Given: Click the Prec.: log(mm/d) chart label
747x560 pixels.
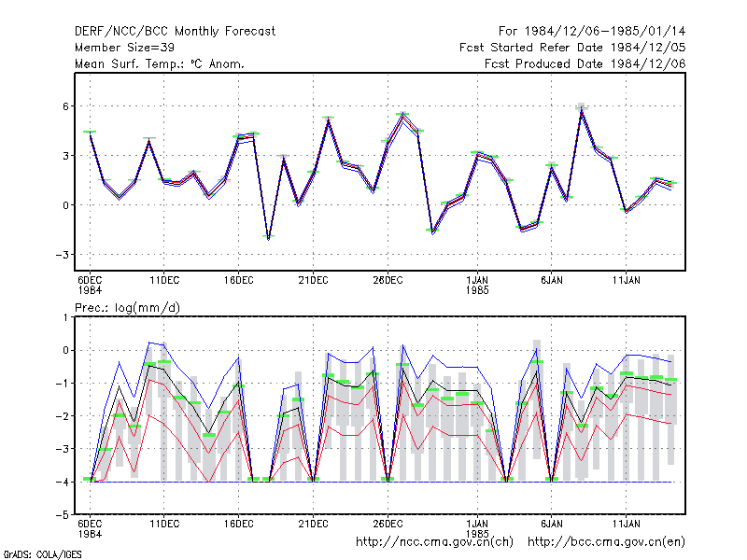Looking at the screenshot, I should (x=127, y=308).
